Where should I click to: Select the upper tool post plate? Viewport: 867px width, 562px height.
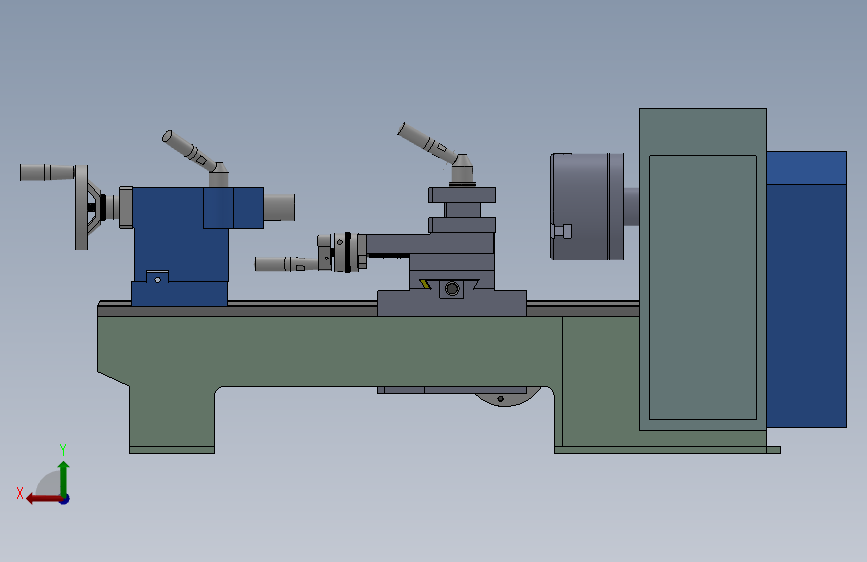tap(462, 195)
